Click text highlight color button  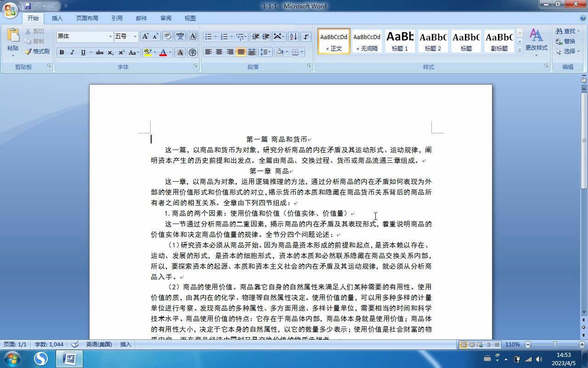[147, 52]
